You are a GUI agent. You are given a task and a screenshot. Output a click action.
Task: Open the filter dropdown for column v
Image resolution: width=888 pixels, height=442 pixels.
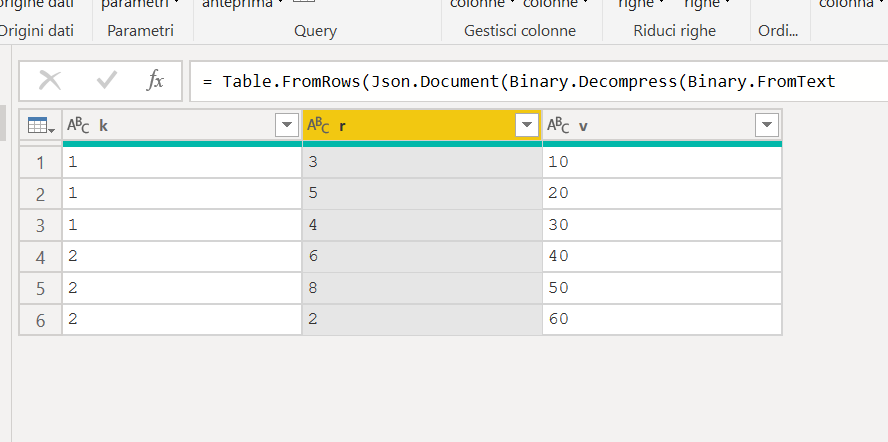(767, 125)
